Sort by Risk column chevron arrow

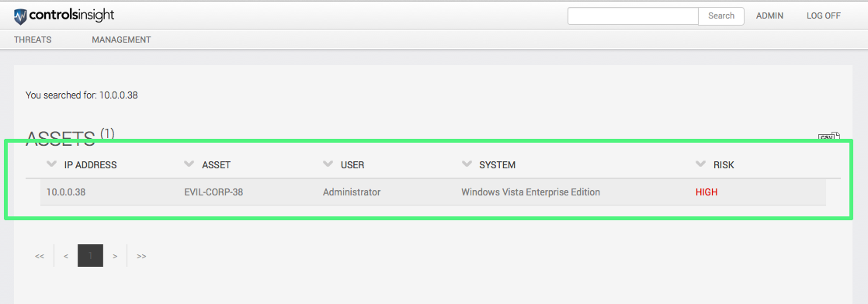pos(701,164)
